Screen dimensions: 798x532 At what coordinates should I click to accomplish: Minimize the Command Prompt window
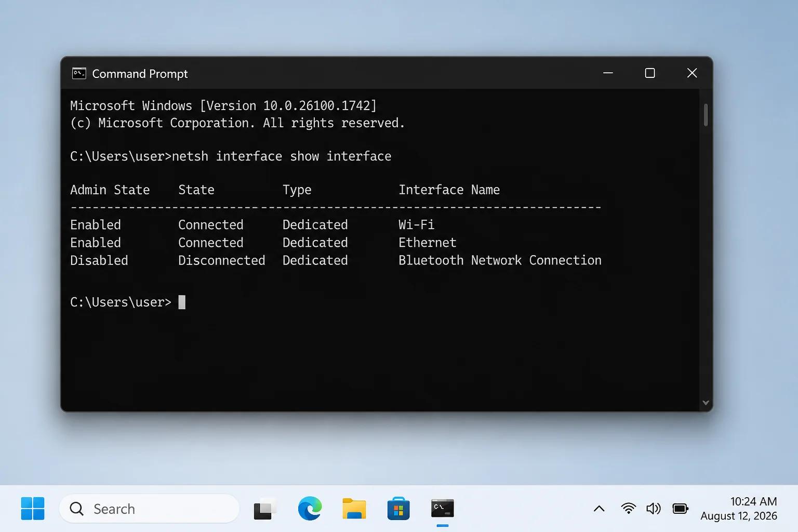click(x=608, y=73)
